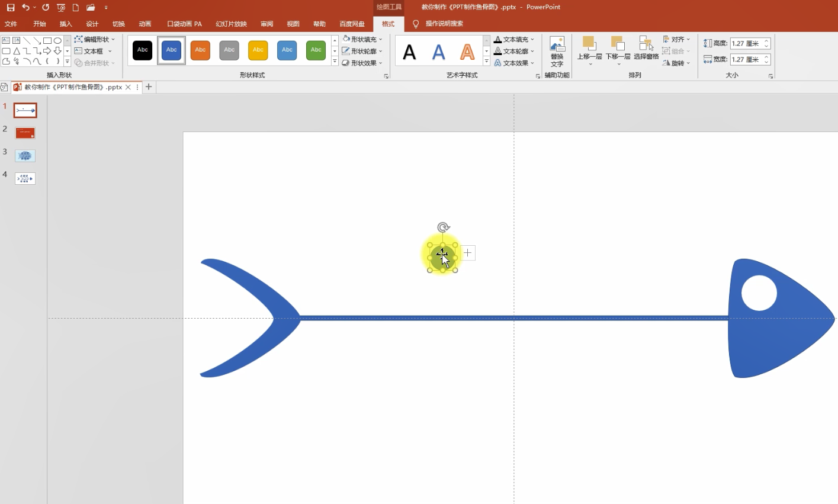Select the oval shape in gallery
Screen dimensions: 838x504
57,41
